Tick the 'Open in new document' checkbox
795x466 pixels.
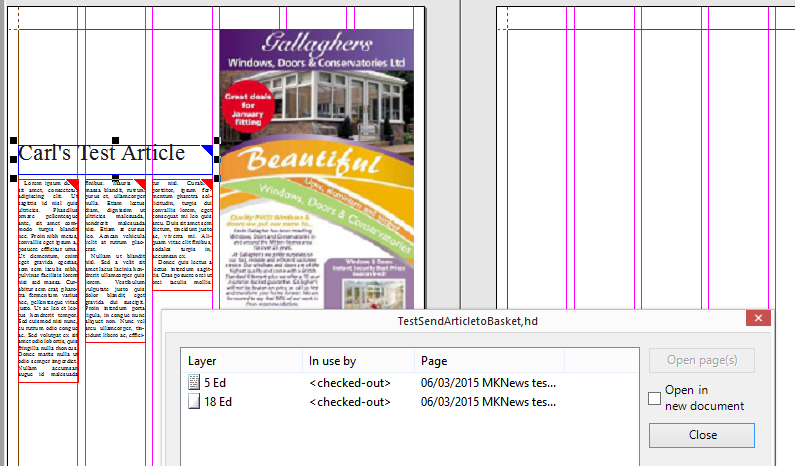[655, 398]
